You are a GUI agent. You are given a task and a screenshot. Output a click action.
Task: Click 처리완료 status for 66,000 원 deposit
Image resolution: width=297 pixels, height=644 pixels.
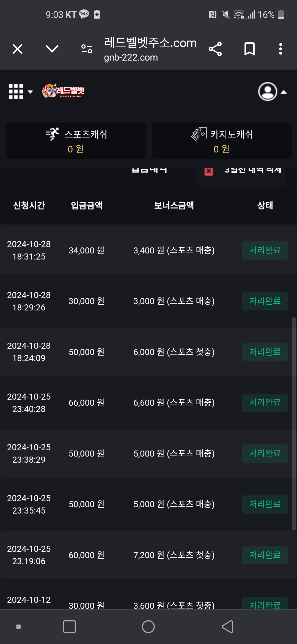tap(265, 403)
